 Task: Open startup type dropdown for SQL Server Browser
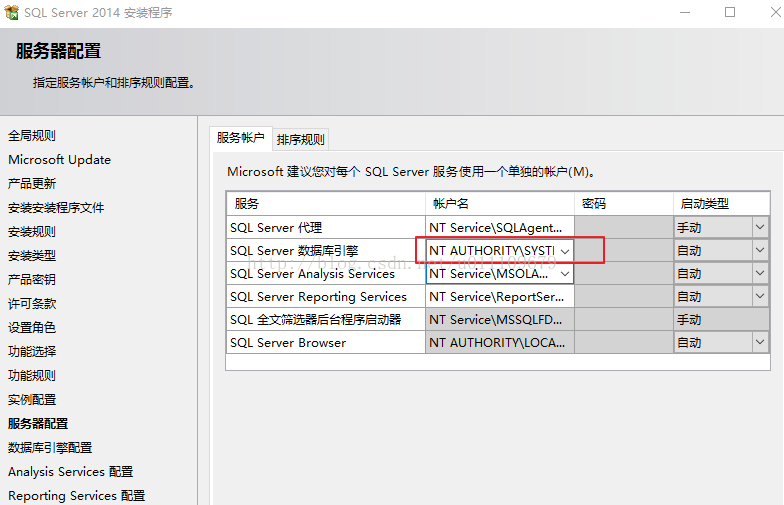pos(760,342)
